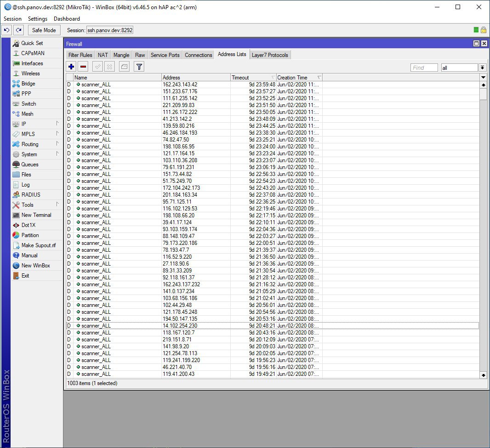Screen dimensions: 490x448
Task: Open the Dashboard menu
Action: tap(67, 19)
